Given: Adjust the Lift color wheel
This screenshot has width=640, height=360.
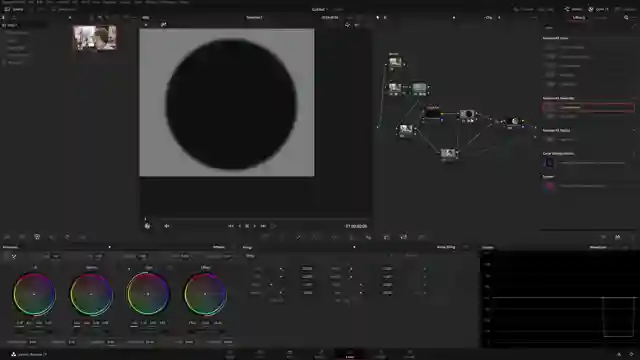Looking at the screenshot, I should (x=34, y=294).
